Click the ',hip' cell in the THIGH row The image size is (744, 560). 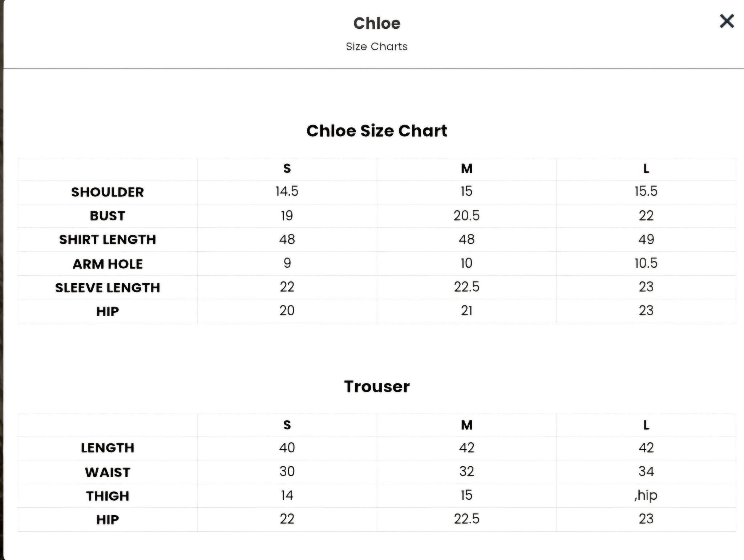(x=646, y=495)
